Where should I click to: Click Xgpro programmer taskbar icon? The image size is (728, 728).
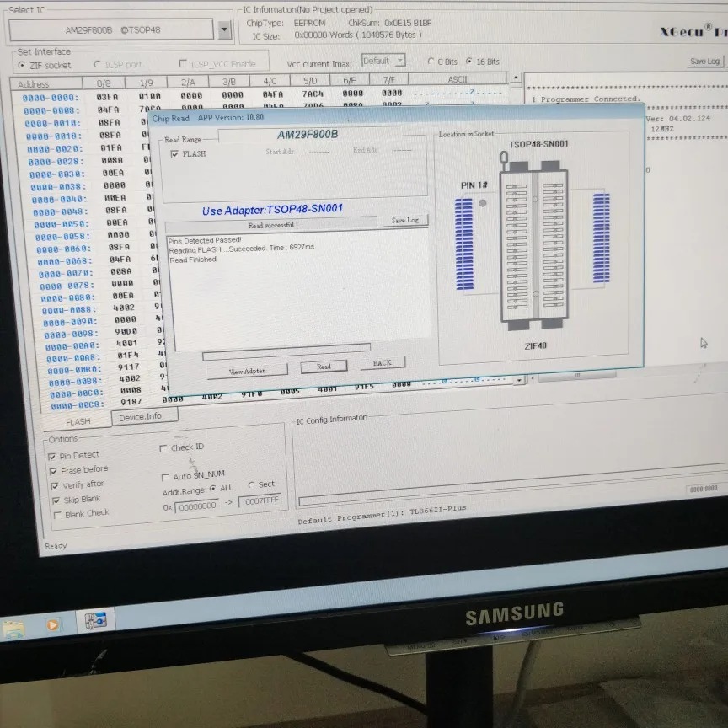coord(96,621)
